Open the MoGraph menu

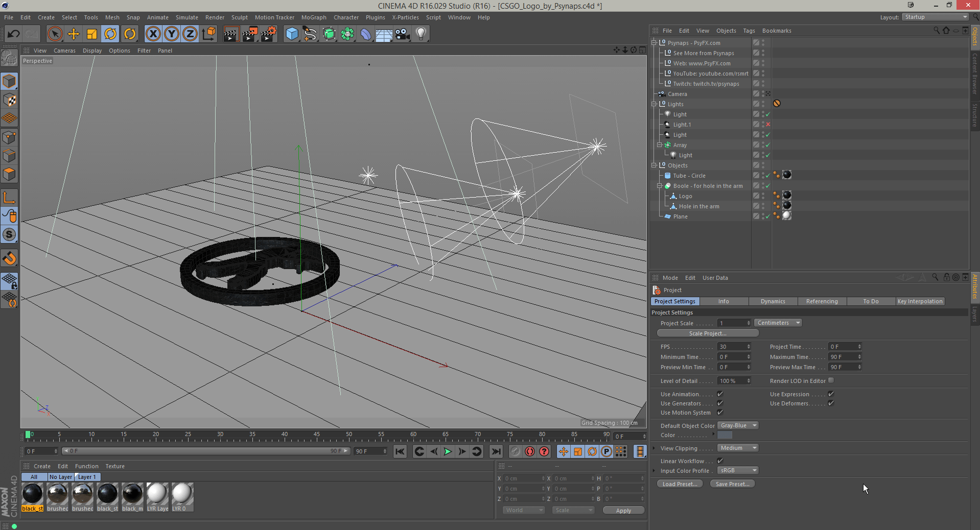[313, 17]
